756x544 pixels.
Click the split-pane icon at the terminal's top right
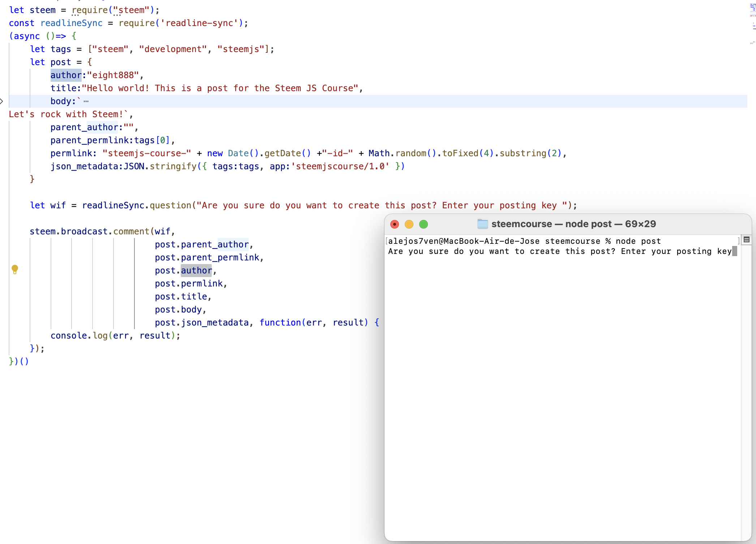coord(747,239)
